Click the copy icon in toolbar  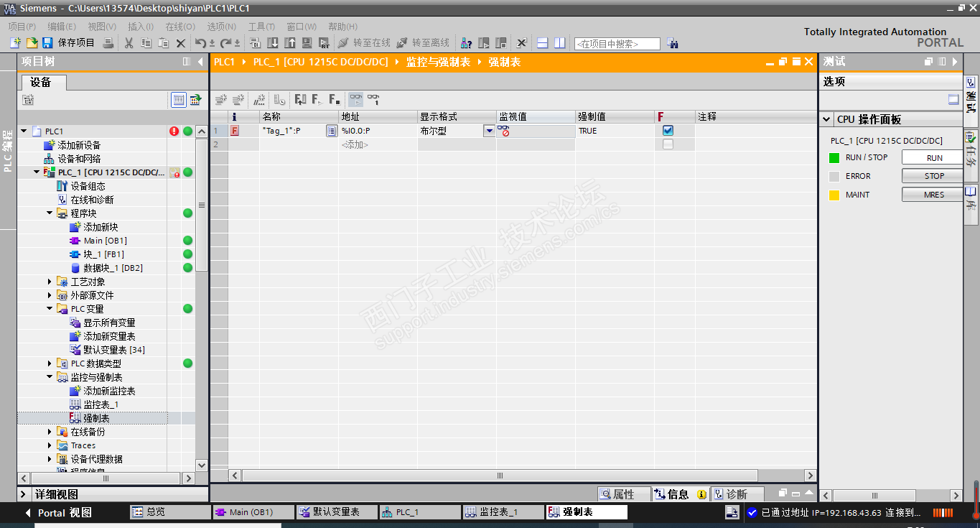146,43
